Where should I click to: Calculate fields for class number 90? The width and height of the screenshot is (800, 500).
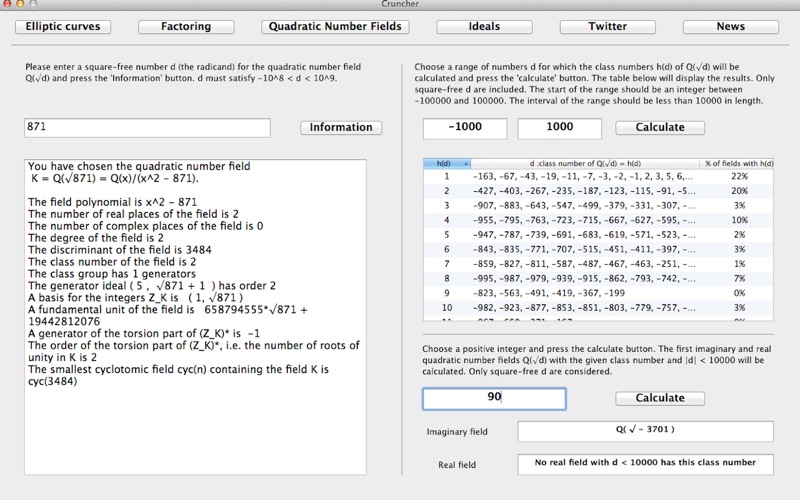[x=660, y=398]
